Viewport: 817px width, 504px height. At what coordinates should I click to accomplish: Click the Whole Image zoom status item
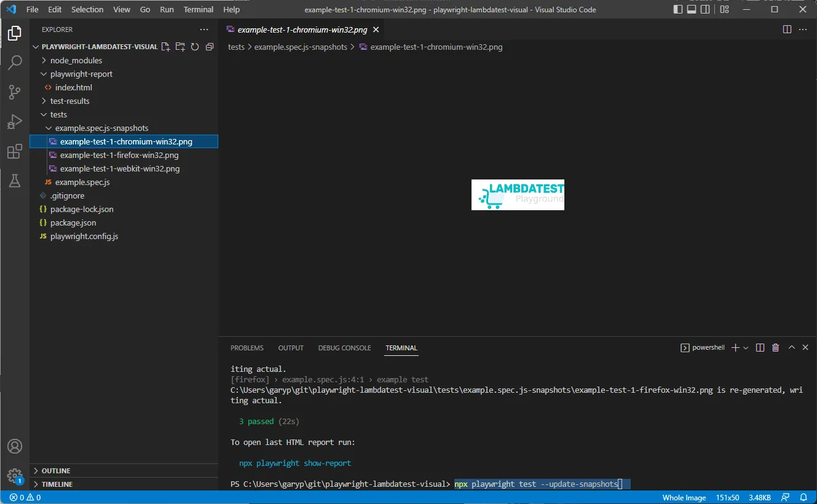[684, 497]
